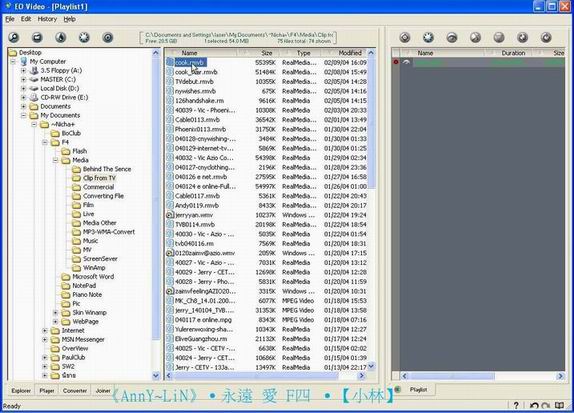This screenshot has width=574, height=413.
Task: Open the Help menu
Action: coord(70,19)
